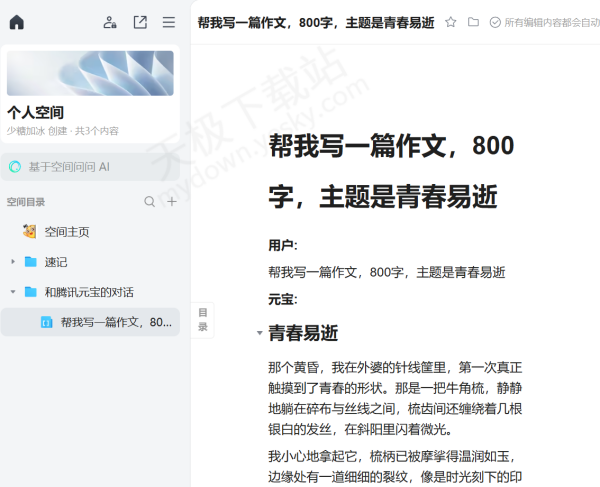
Task: Search the space directory
Action: tap(149, 201)
